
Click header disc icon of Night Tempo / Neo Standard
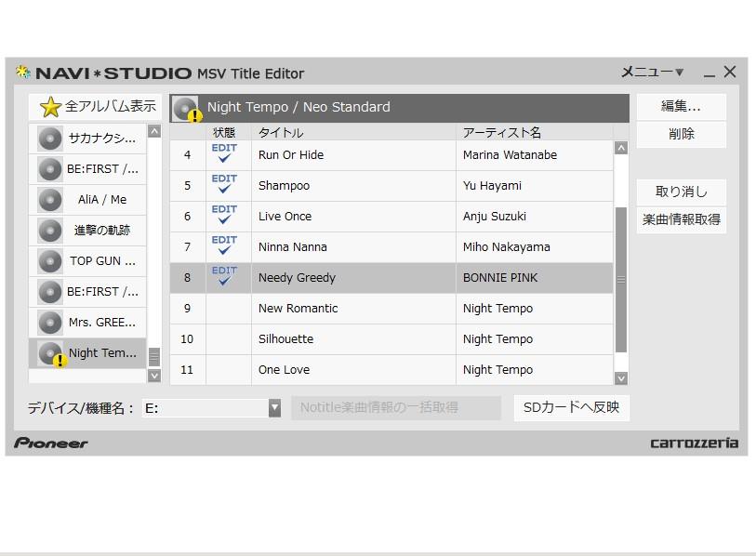[x=187, y=109]
